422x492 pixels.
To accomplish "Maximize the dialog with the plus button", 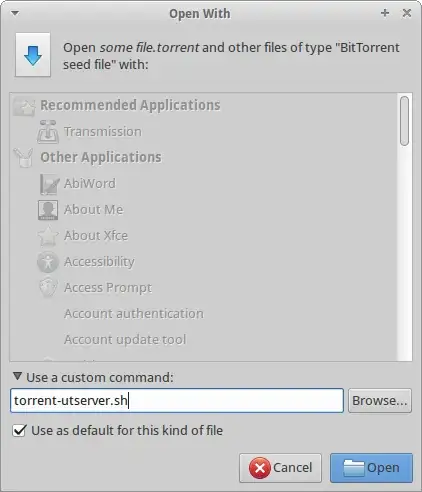I will [x=385, y=13].
